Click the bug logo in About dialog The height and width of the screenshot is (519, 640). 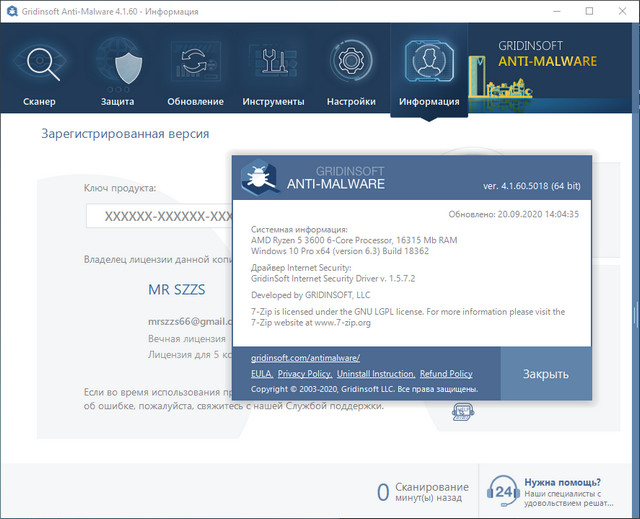pos(262,179)
